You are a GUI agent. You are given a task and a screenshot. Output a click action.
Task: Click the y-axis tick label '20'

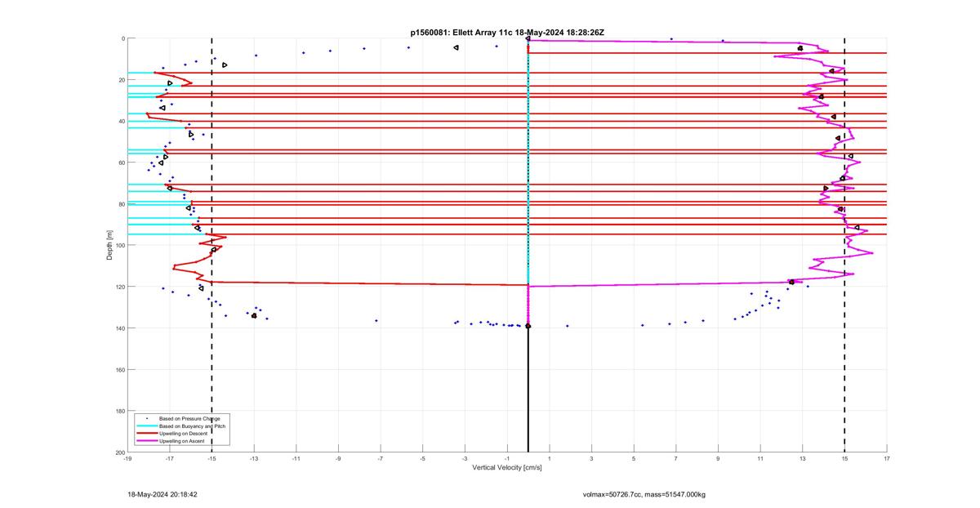point(121,80)
